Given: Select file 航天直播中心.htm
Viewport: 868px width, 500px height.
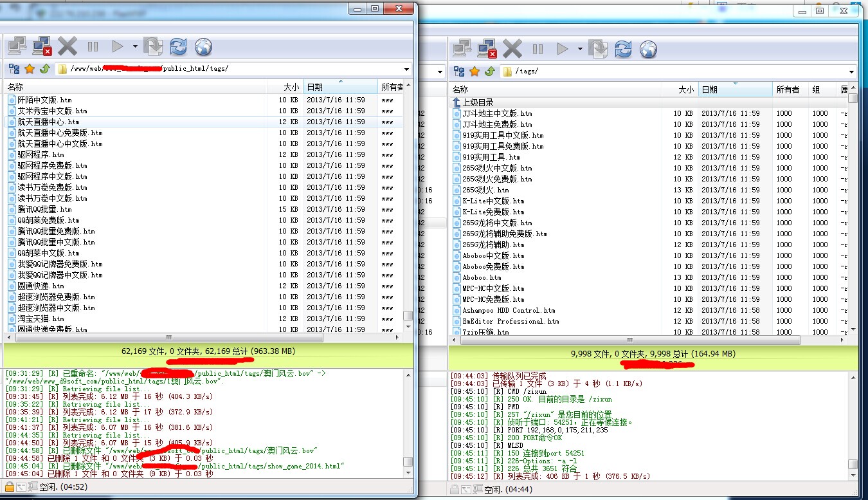Looking at the screenshot, I should pos(204,122).
